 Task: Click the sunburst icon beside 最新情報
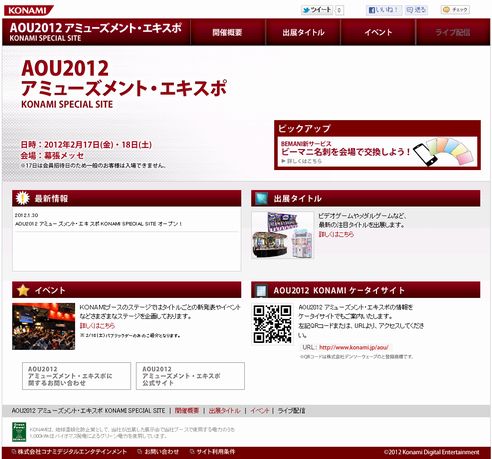pos(22,198)
